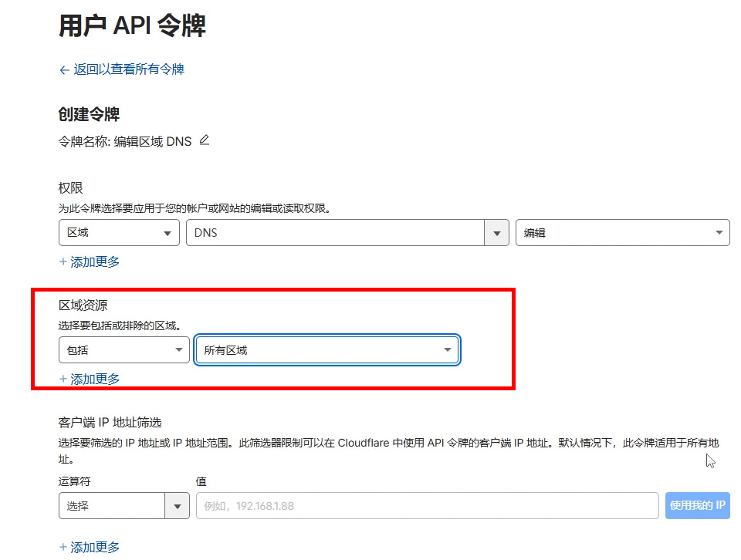Image resolution: width=741 pixels, height=560 pixels.
Task: Click the caret arrow on 所有区域 selector
Action: click(448, 350)
